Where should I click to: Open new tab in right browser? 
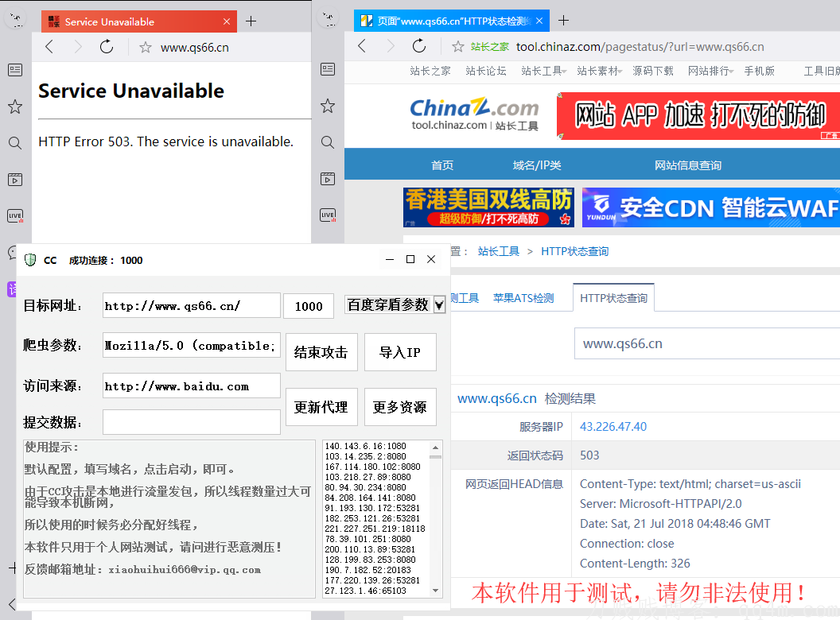click(x=563, y=21)
